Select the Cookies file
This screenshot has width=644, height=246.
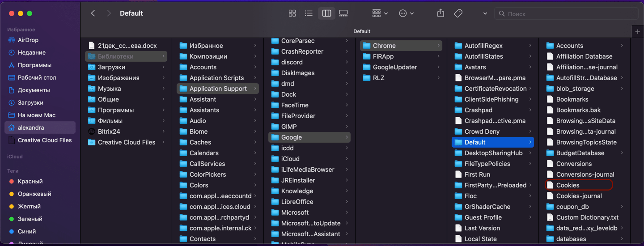pos(579,185)
